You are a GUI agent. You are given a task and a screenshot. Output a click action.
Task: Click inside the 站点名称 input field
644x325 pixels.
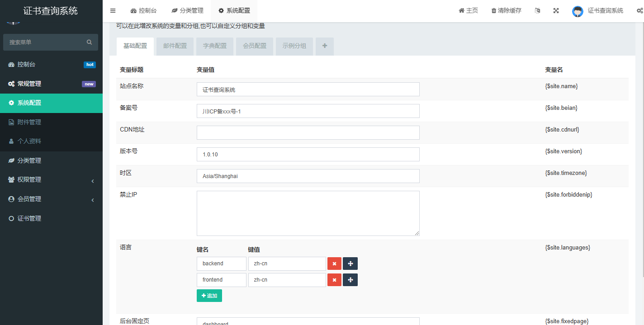(x=308, y=89)
